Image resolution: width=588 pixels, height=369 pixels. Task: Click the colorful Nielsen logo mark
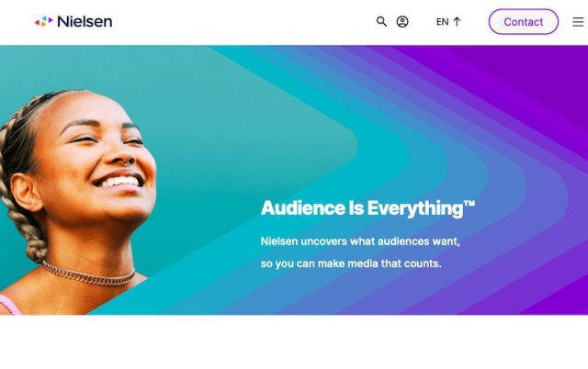(44, 21)
